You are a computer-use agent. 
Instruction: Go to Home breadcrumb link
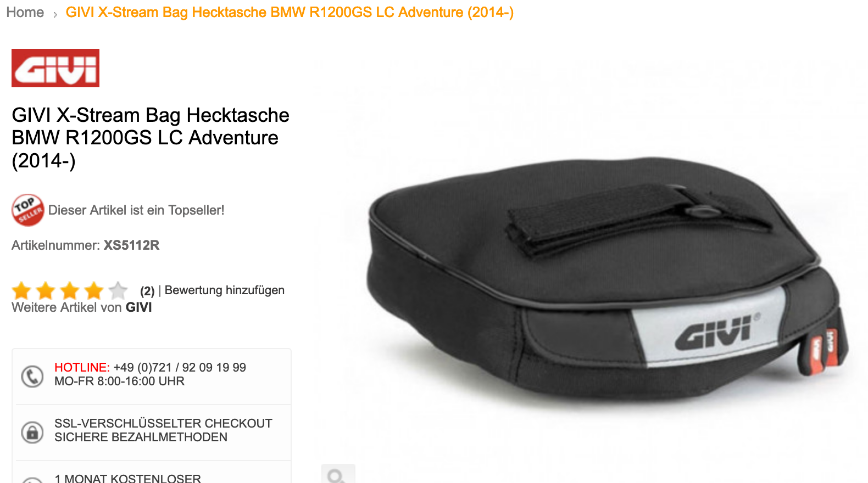pos(25,12)
